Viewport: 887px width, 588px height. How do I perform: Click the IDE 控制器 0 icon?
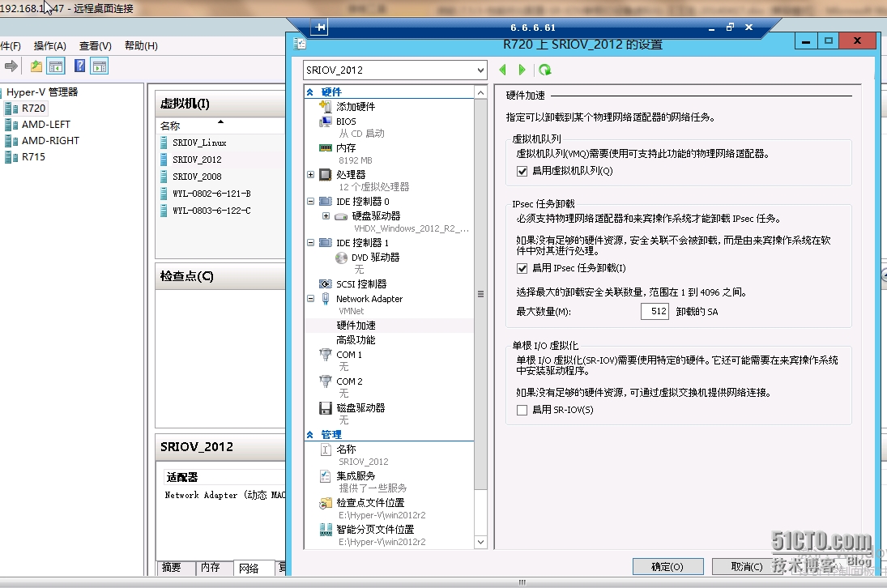(x=326, y=202)
